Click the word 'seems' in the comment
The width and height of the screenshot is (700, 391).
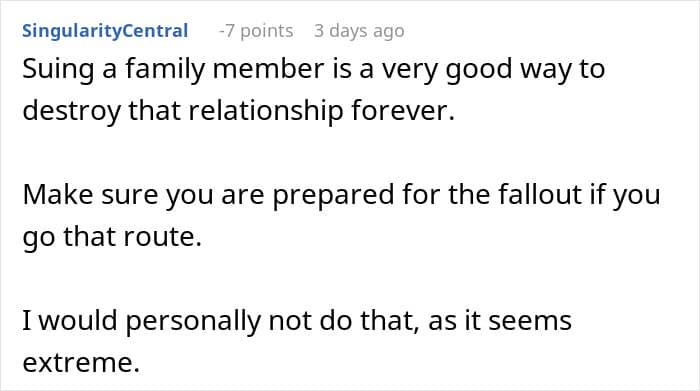point(530,322)
